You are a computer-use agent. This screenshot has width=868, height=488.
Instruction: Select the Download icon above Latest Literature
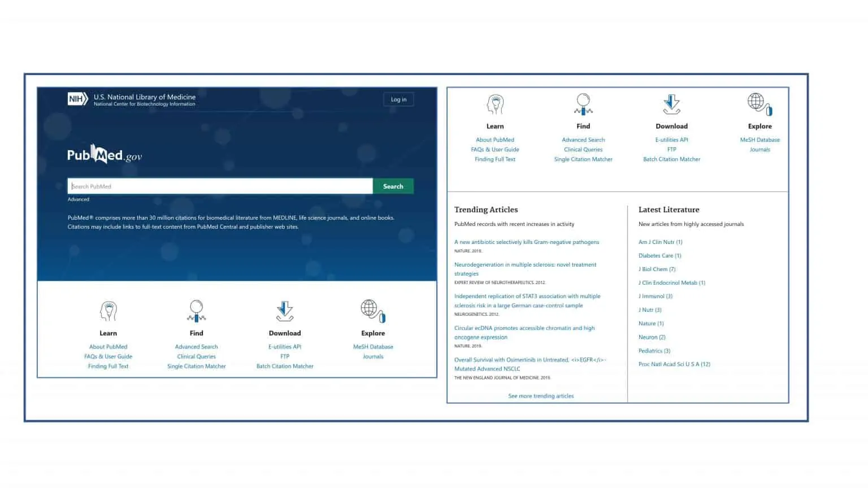(671, 104)
